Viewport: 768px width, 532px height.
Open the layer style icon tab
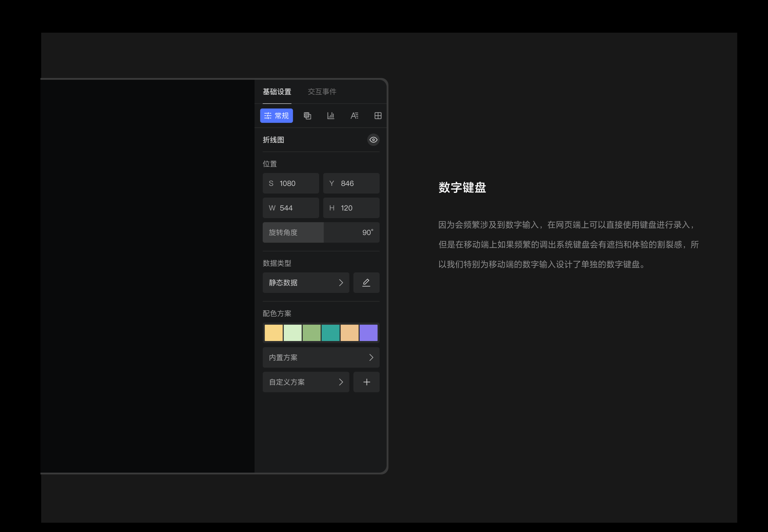click(307, 116)
